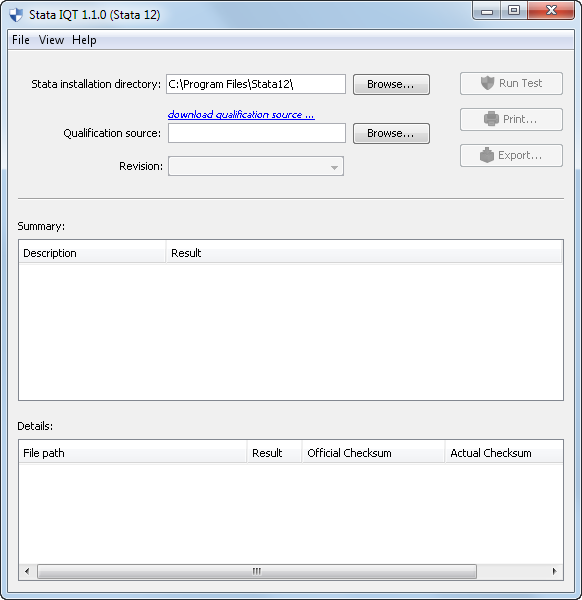
Task: Click into the Qualification source text field
Action: pyautogui.click(x=257, y=133)
